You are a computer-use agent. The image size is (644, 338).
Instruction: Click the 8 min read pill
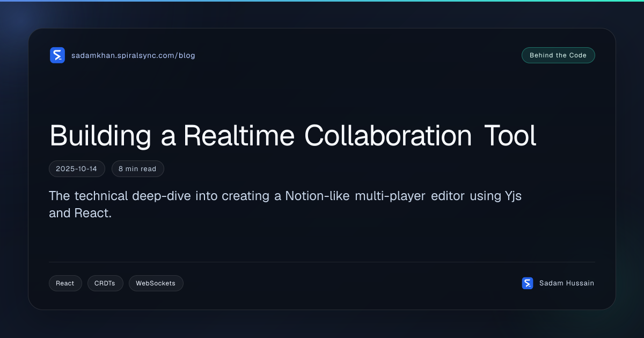click(x=137, y=168)
